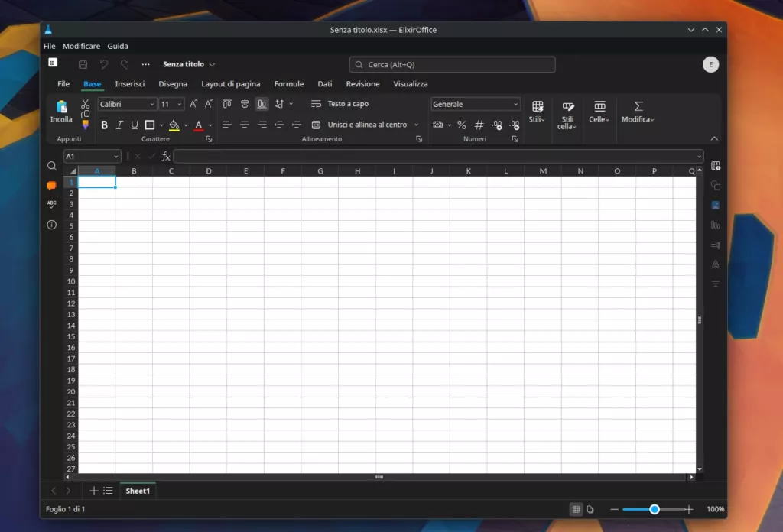
Task: Open the comments panel in the left sidebar
Action: click(51, 185)
